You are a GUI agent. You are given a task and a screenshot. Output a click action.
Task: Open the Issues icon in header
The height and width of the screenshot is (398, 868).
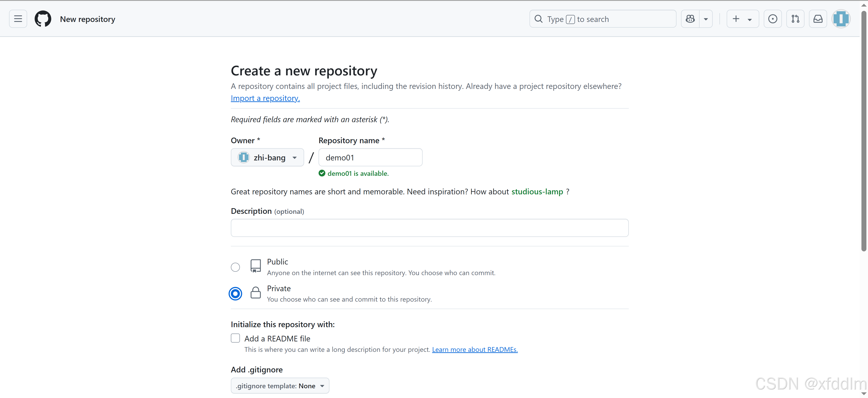point(773,19)
